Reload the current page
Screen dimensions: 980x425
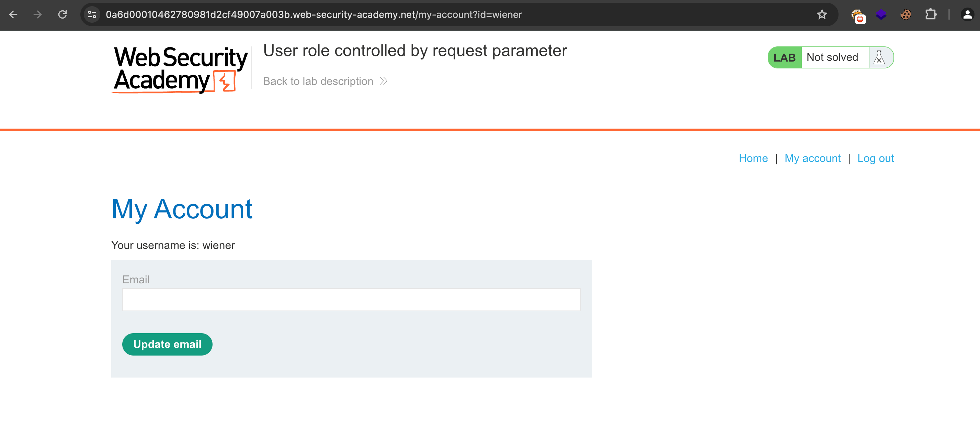[62, 14]
